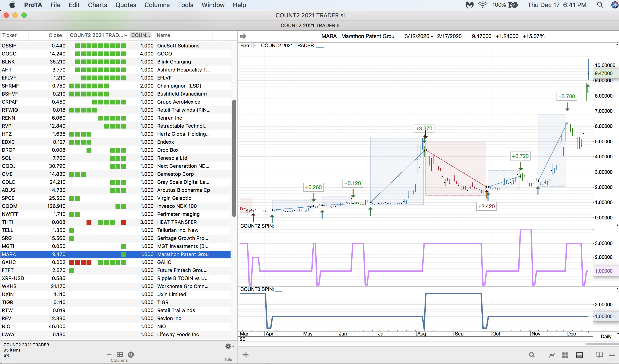Screen dimensions: 619x364
Task: Select the line chart style icon
Action: point(552,355)
